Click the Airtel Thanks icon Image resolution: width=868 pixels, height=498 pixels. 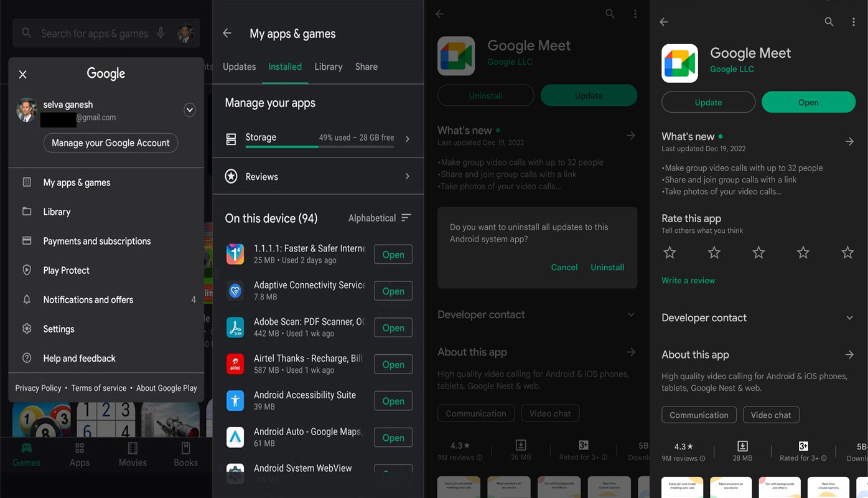[235, 364]
